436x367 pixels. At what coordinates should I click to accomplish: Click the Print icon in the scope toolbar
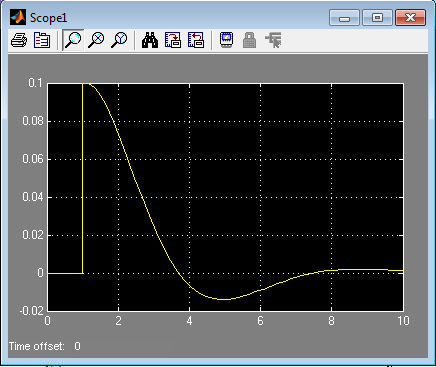coord(19,40)
